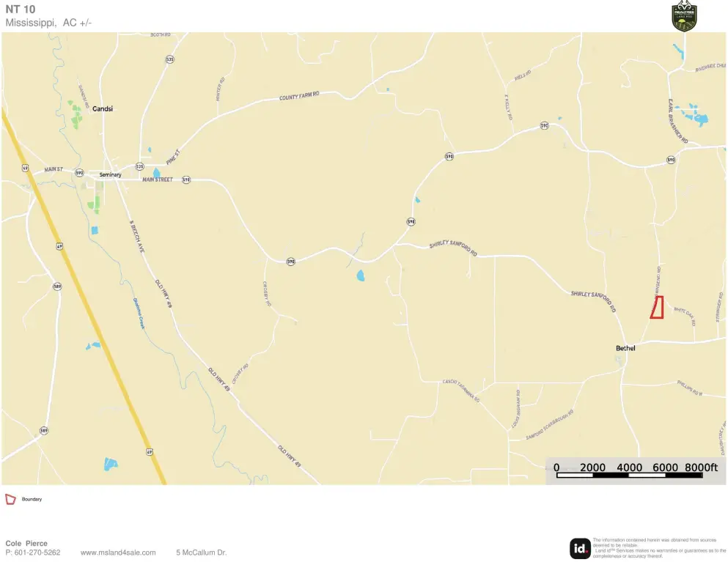Click the Realtree Land Pro shield logo
This screenshot has width=728, height=562.
point(684,16)
